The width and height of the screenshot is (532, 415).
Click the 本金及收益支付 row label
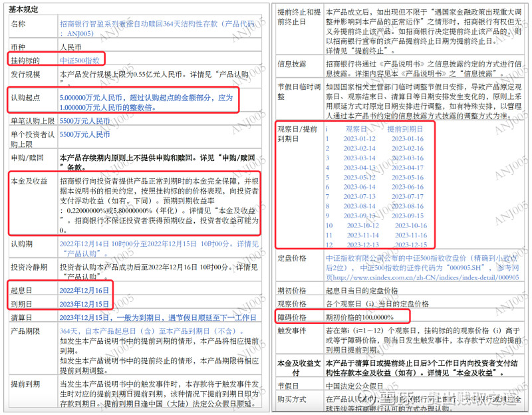(299, 368)
